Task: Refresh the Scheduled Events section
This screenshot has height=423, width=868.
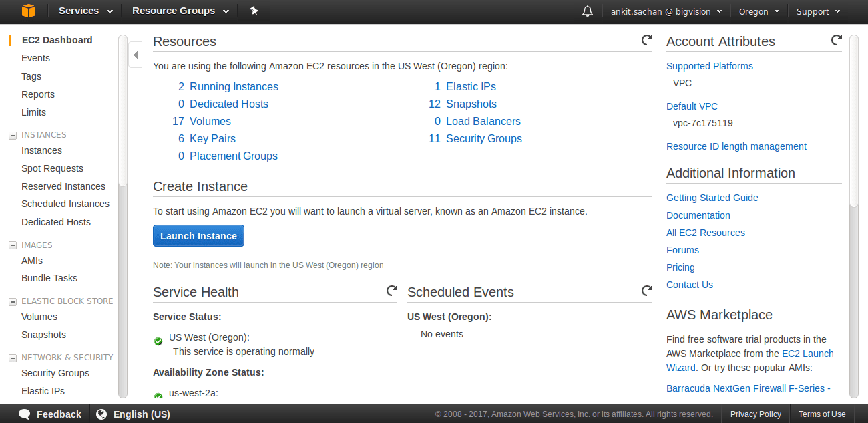Action: pos(646,291)
